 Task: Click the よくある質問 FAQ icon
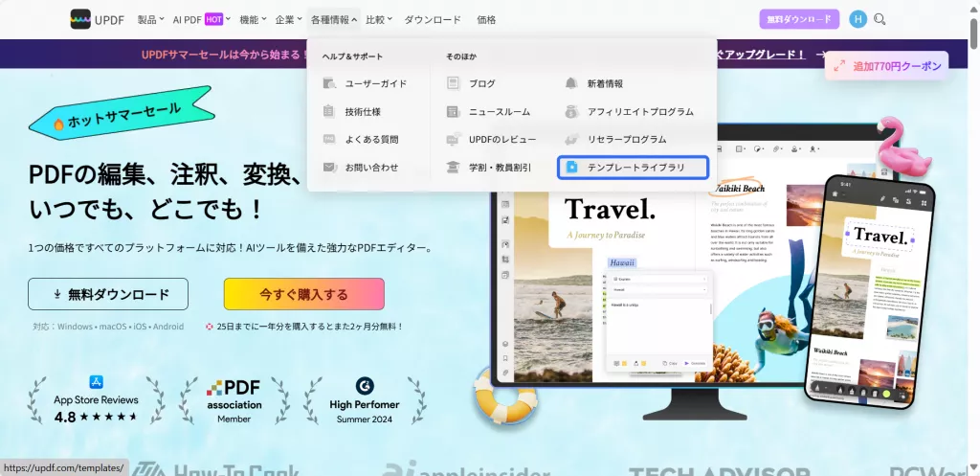(329, 139)
